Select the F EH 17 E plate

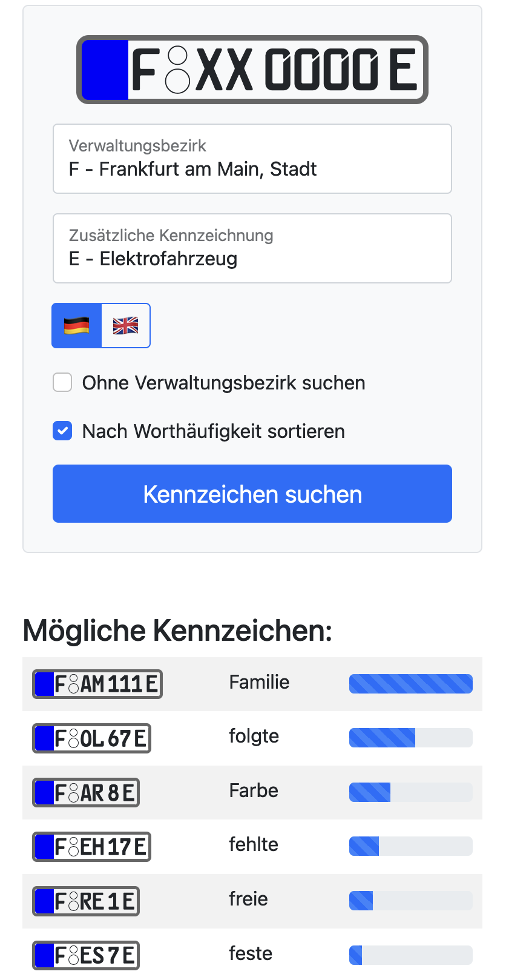pyautogui.click(x=91, y=847)
